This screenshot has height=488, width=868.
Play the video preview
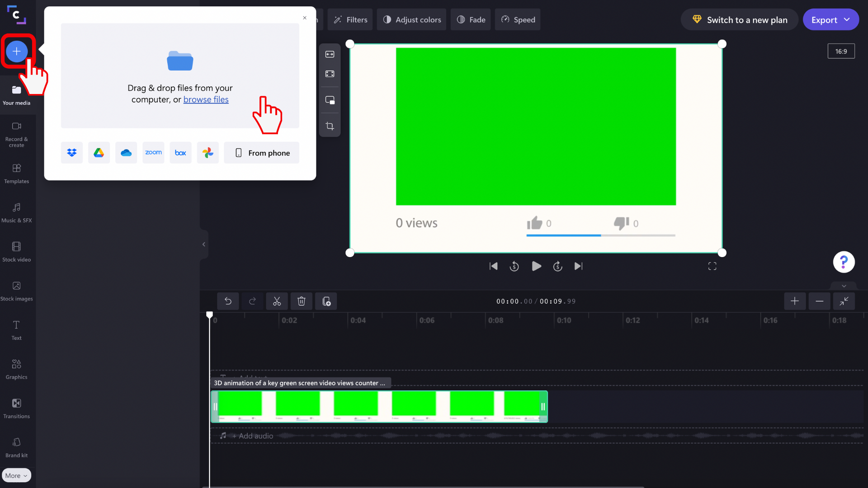pyautogui.click(x=536, y=266)
